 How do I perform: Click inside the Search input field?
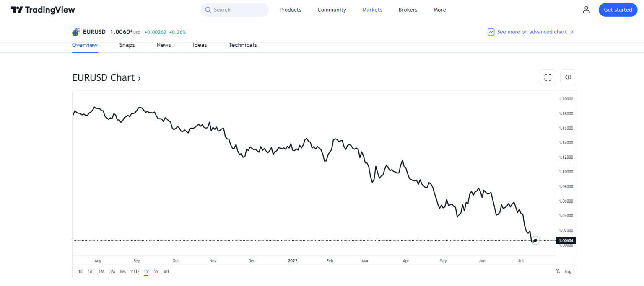[234, 10]
